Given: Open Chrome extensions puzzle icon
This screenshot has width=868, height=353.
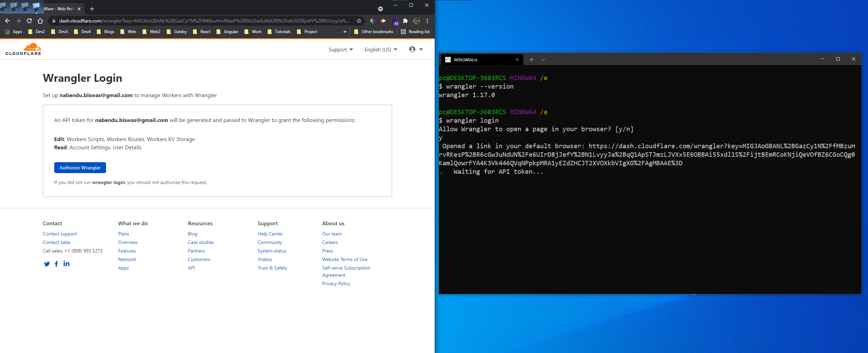Looking at the screenshot, I should [405, 21].
